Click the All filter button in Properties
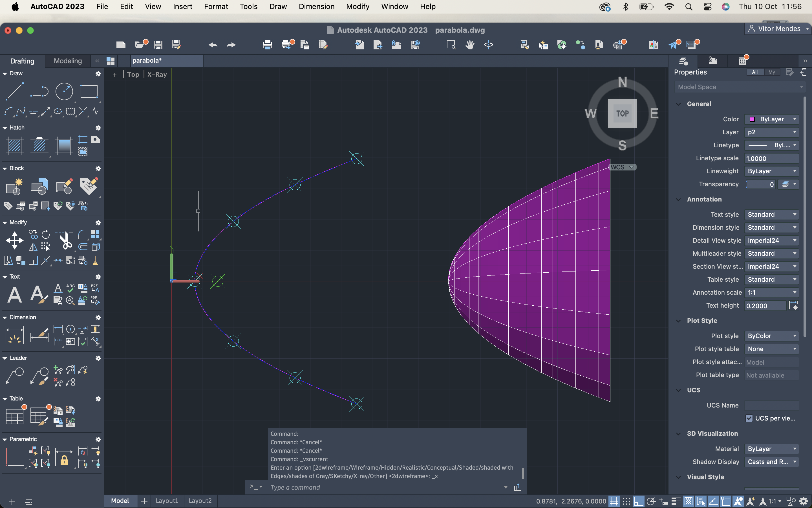Viewport: 812px width, 508px height. (755, 72)
